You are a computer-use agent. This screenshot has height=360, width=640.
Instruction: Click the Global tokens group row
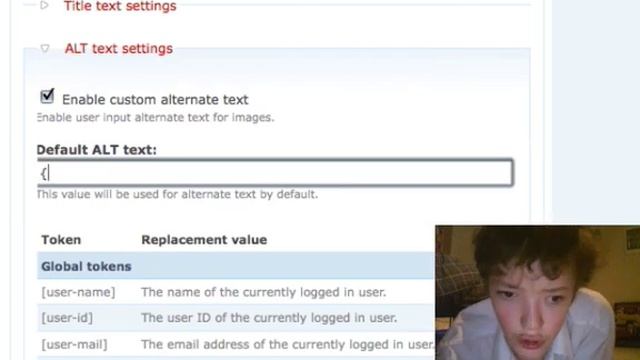pos(236,266)
